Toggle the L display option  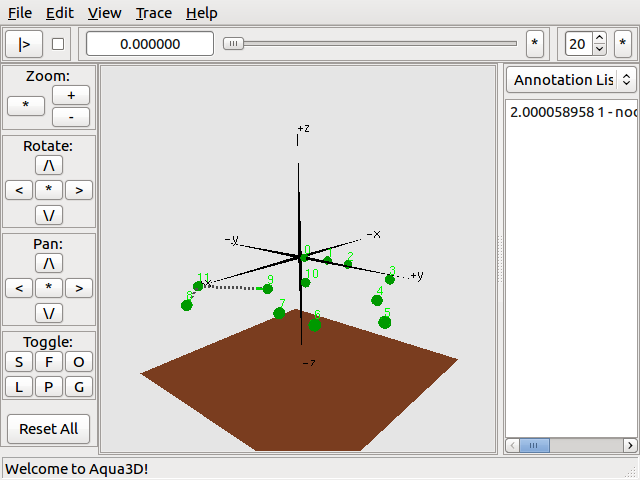[x=19, y=387]
